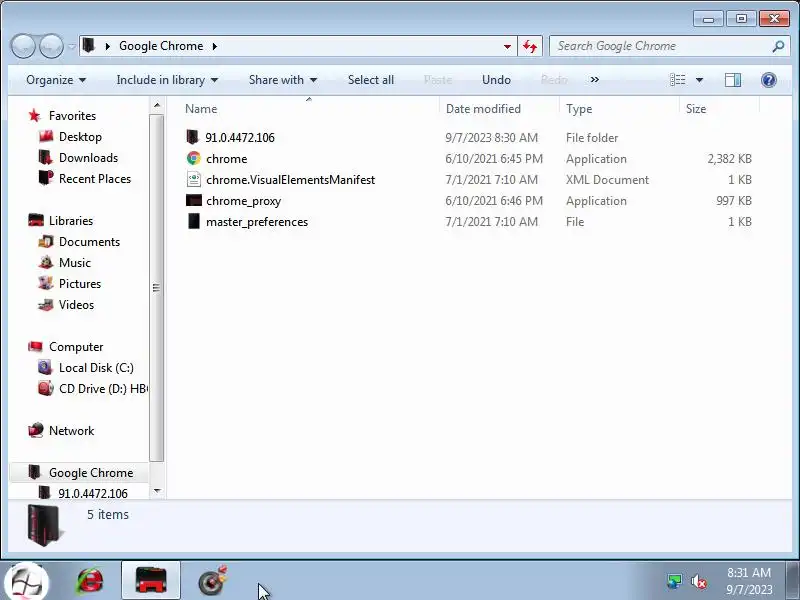Click the muted volume tray icon

point(698,581)
